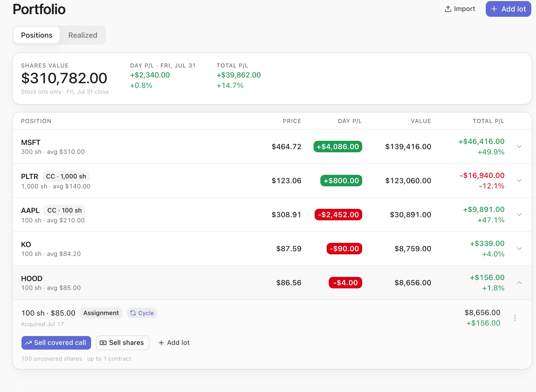Click the +$800.00 day P/L pill
Image resolution: width=536 pixels, height=392 pixels.
tap(341, 181)
